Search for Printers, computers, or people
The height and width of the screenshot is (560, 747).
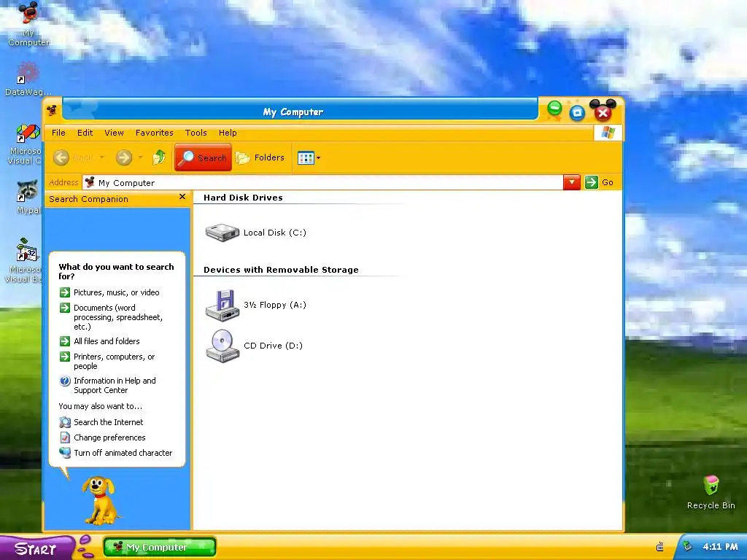pos(107,362)
